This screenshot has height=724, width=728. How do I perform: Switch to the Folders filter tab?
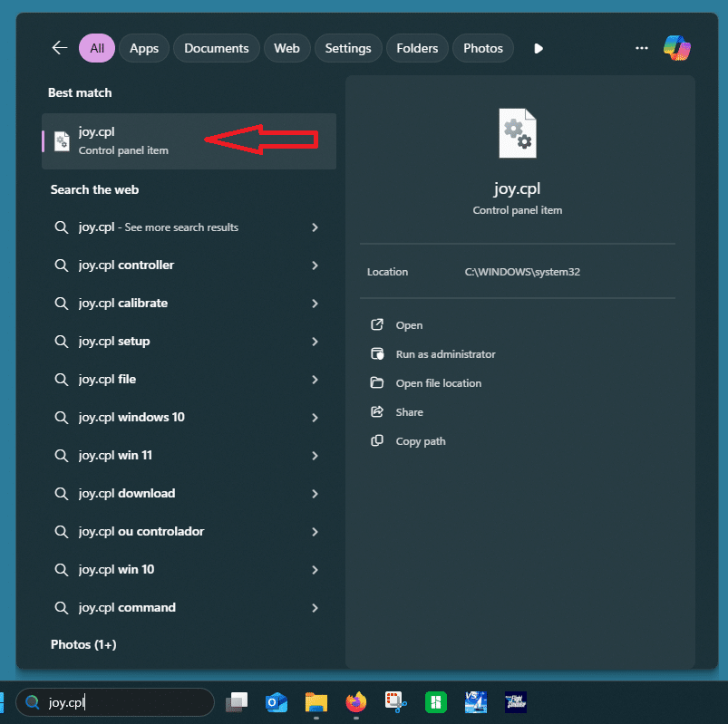coord(417,48)
